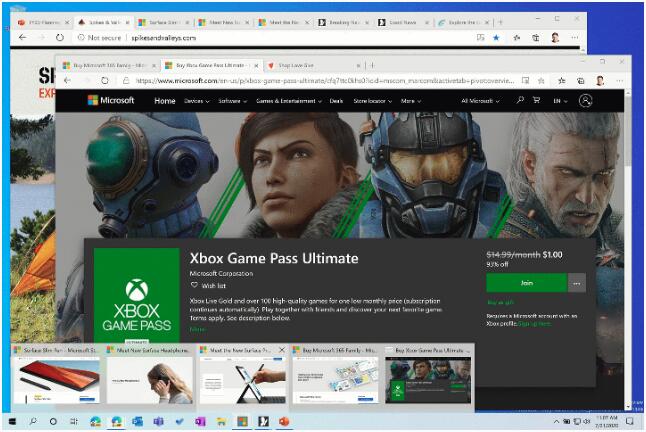Favorite the Xbox Game Pass page with the star
The width and height of the screenshot is (646, 432).
(x=541, y=81)
